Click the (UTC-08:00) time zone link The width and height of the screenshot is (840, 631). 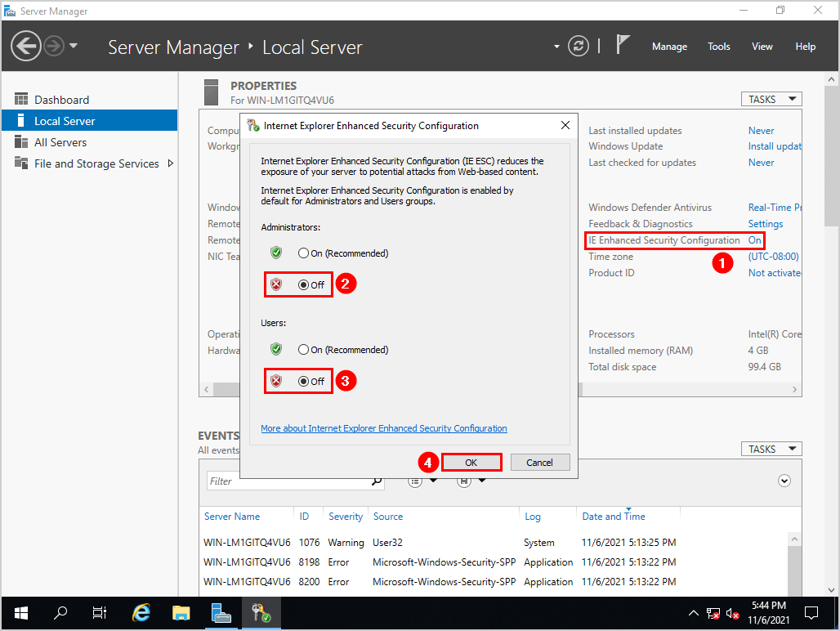(773, 257)
